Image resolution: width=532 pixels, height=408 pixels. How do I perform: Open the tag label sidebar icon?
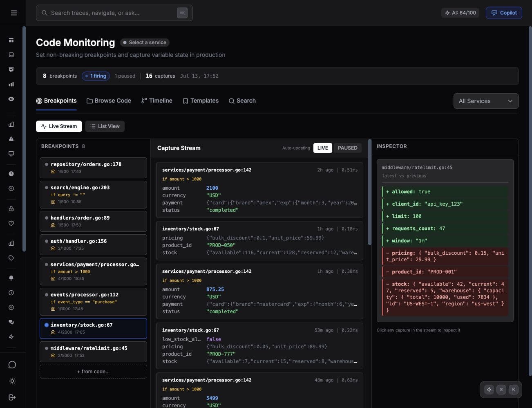pos(11,258)
